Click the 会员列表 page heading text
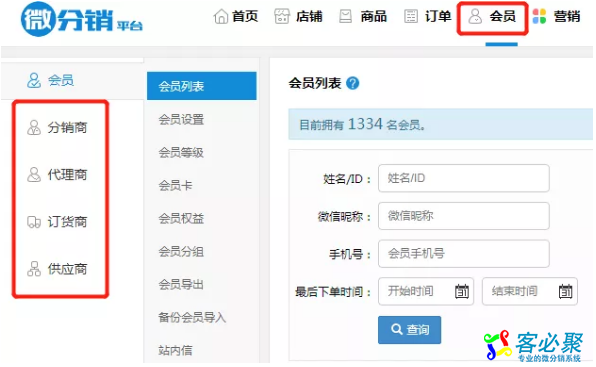This screenshot has width=596, height=367. (315, 83)
